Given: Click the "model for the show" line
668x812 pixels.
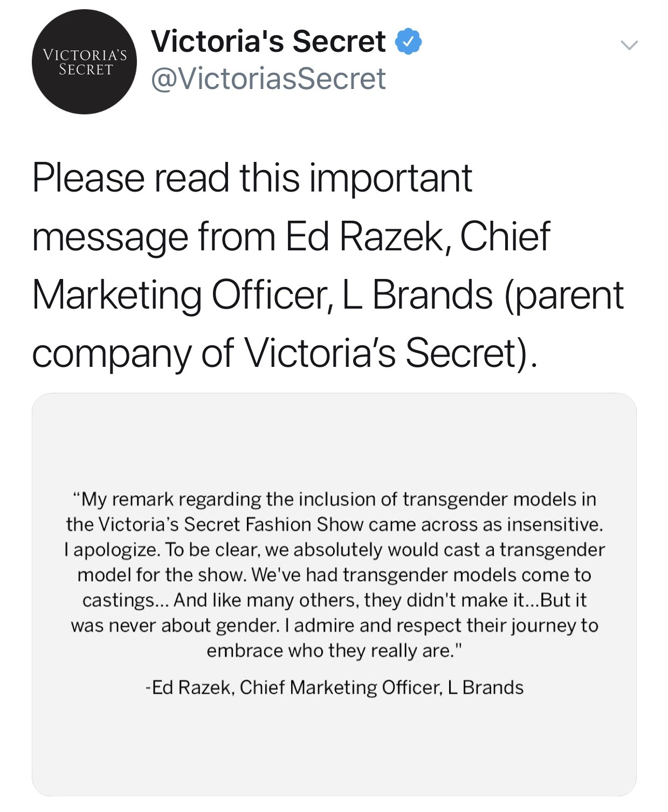Looking at the screenshot, I should [x=334, y=575].
